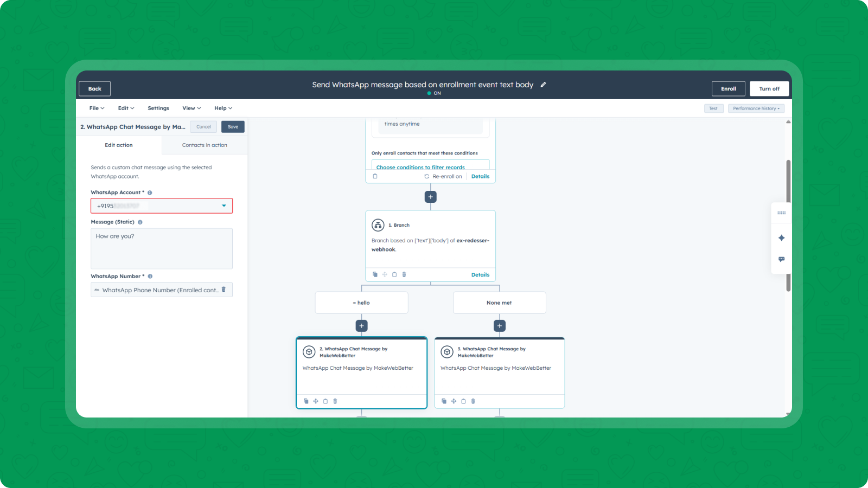Viewport: 868px width, 488px height.
Task: Open the feedback speech bubble icon
Action: (x=781, y=259)
